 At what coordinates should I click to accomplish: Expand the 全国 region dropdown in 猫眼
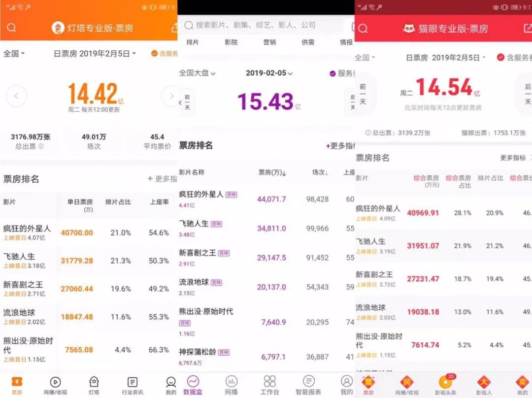point(365,57)
